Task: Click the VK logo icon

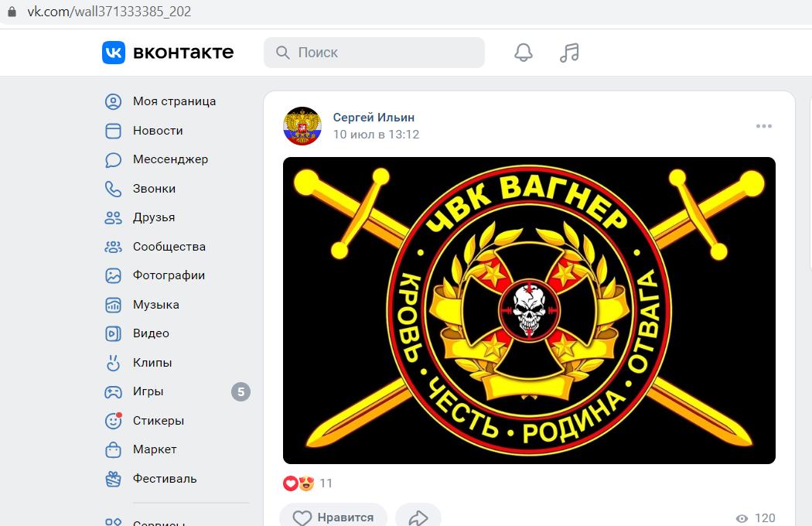Action: (114, 53)
